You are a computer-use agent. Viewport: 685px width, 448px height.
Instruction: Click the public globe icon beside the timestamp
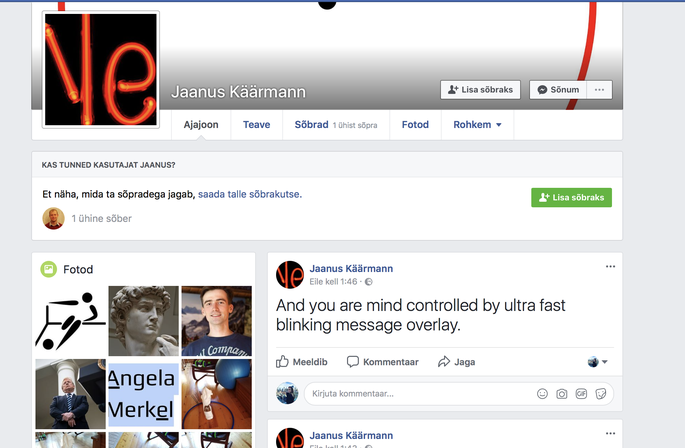click(x=369, y=282)
